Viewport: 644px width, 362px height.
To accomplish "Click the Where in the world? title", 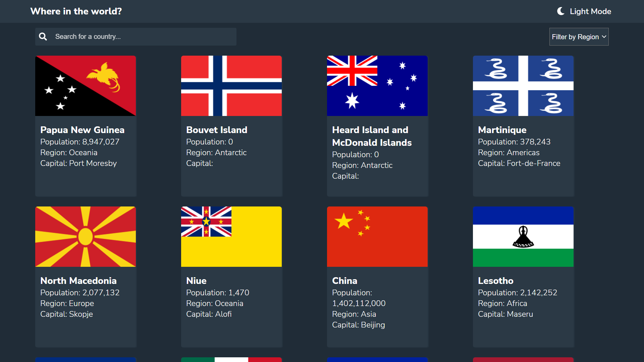I will 76,11.
